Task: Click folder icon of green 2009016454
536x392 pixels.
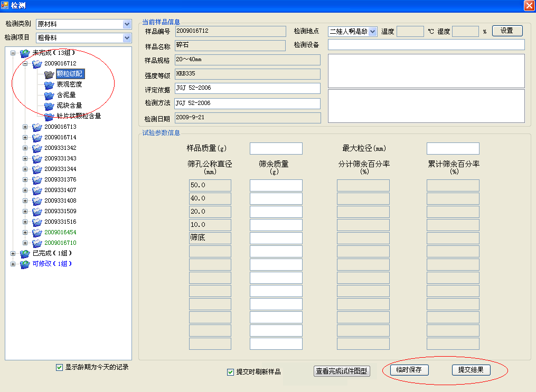Action: [37, 233]
